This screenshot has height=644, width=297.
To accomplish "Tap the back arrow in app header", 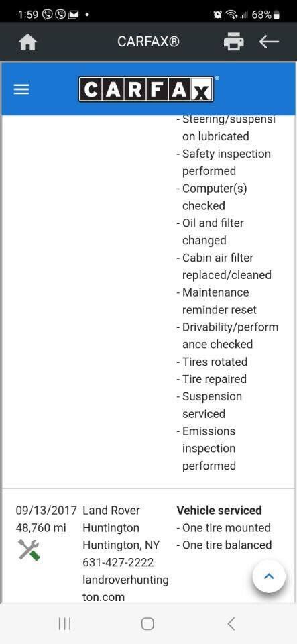I will [269, 42].
